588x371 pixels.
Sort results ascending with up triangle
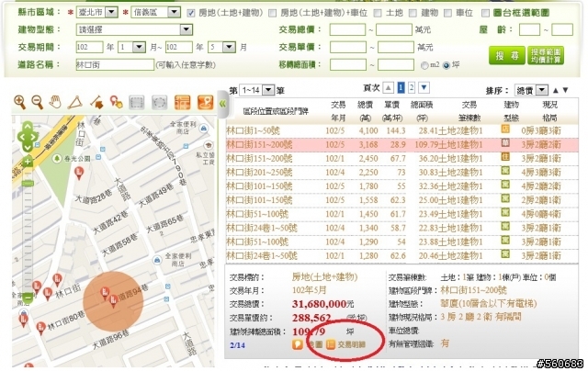point(555,90)
